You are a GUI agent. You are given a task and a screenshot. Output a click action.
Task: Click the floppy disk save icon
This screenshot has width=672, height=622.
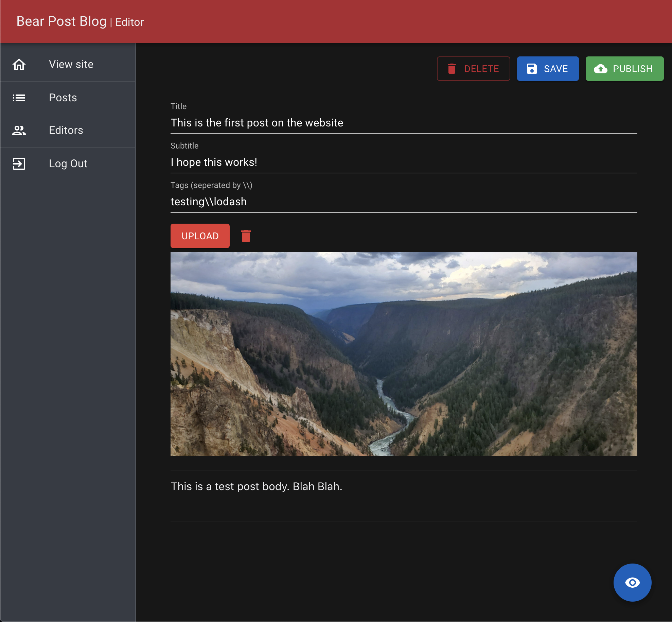click(532, 69)
